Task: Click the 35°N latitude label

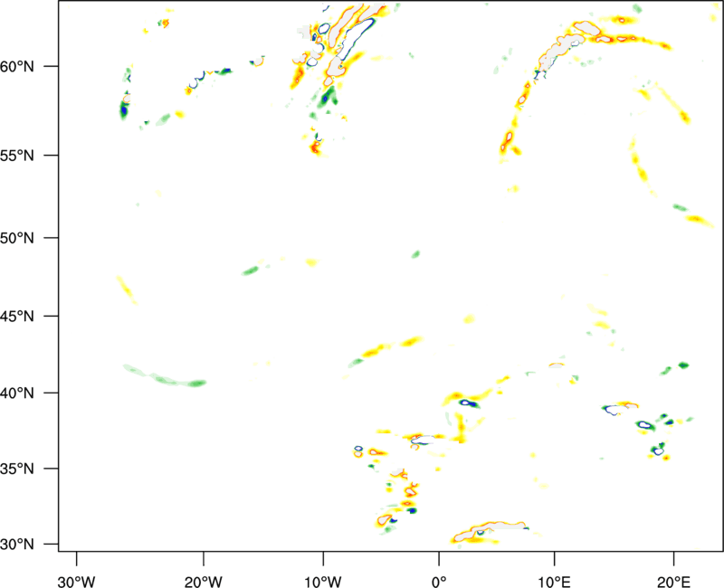Action: (17, 469)
